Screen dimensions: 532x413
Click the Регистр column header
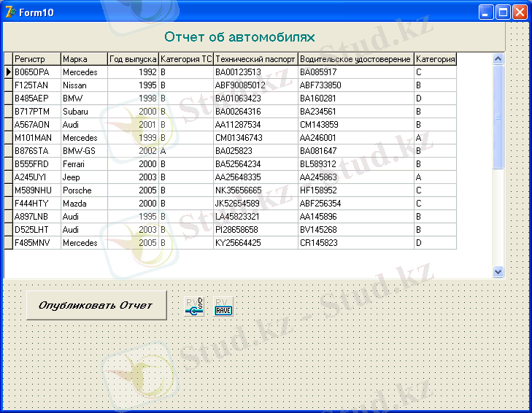pyautogui.click(x=36, y=59)
